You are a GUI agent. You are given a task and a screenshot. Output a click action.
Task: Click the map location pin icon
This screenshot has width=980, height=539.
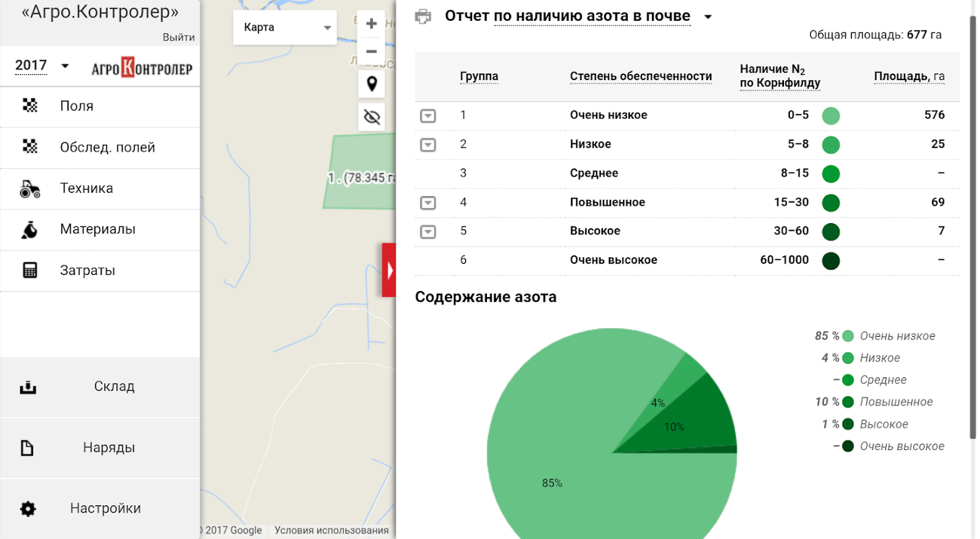click(x=371, y=84)
